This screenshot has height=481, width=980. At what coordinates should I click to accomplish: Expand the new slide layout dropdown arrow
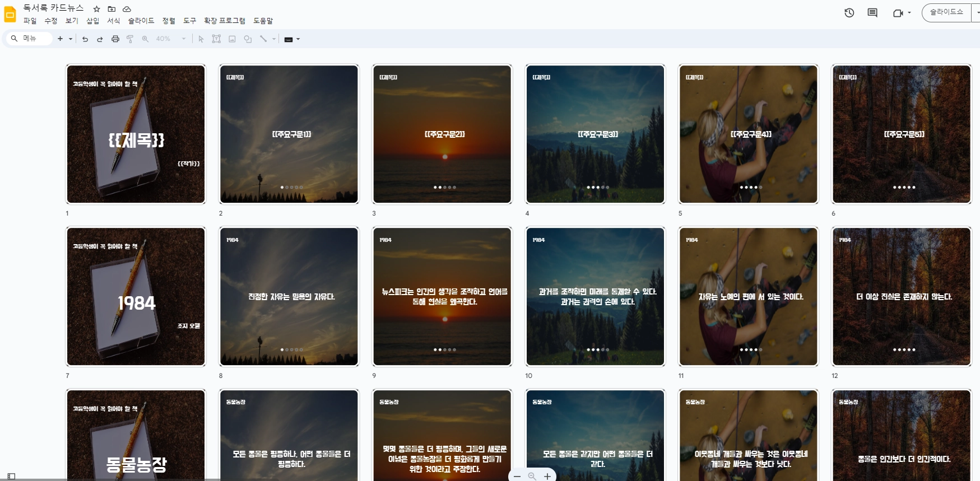pyautogui.click(x=71, y=39)
